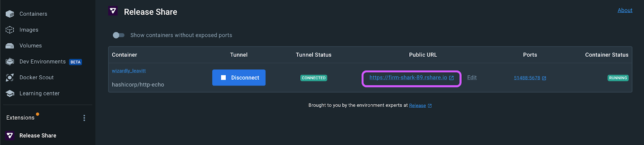644x145 pixels.
Task: Select Release Share under Extensions
Action: coord(38,136)
